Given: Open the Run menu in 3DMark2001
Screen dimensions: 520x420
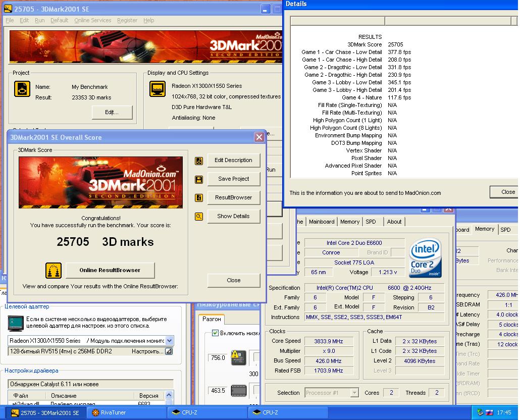Looking at the screenshot, I should 39,20.
